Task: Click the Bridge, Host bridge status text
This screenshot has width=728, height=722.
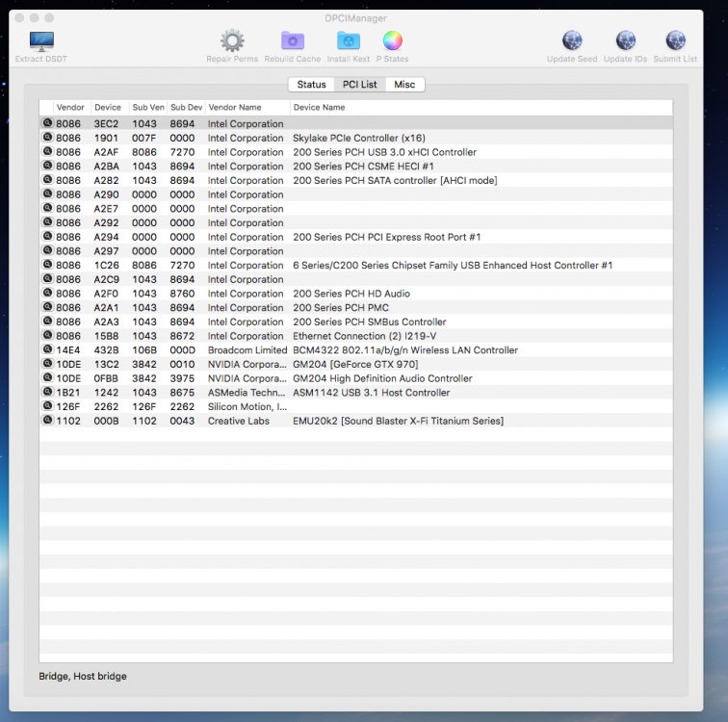Action: 83,676
